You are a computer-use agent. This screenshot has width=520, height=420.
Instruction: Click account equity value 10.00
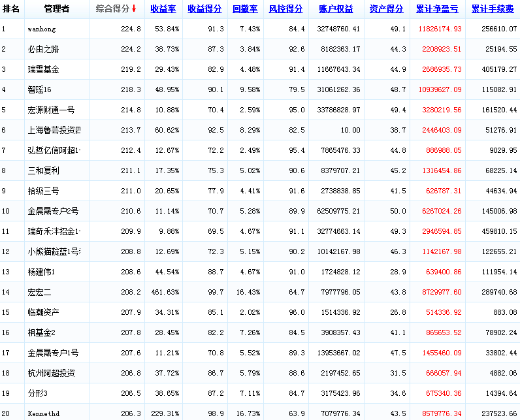point(350,130)
